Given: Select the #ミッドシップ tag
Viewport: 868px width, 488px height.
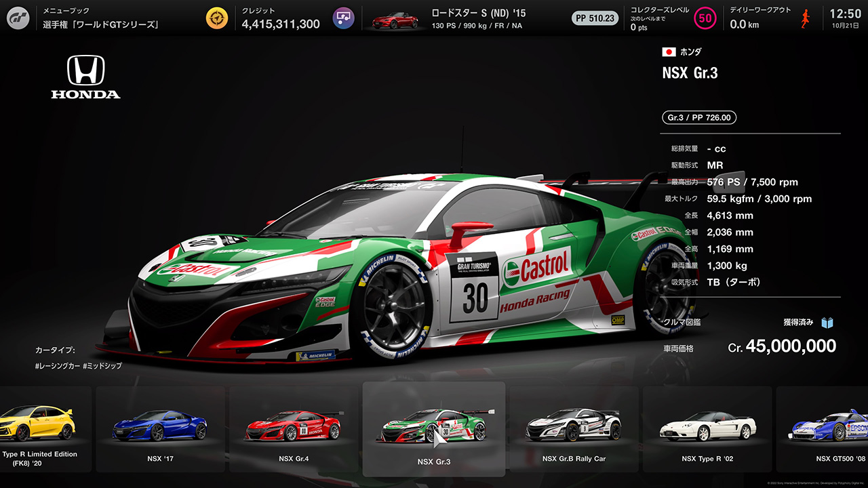Looking at the screenshot, I should click(102, 365).
